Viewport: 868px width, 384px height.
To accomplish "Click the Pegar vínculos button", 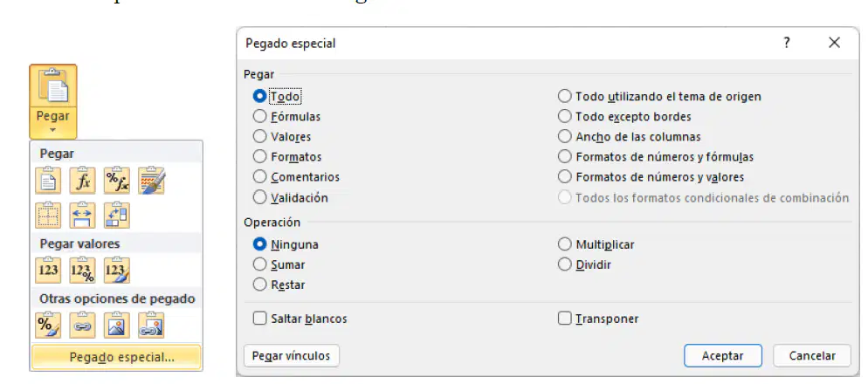I will pos(291,356).
